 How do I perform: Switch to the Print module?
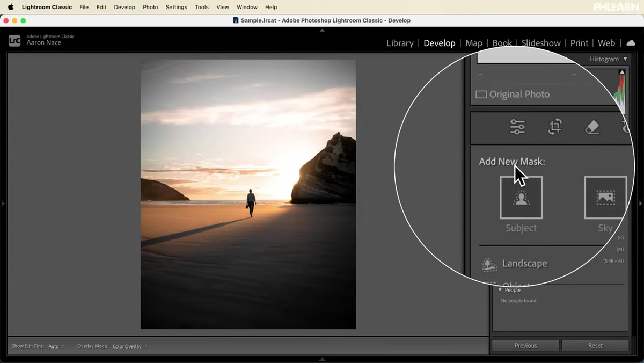[579, 43]
